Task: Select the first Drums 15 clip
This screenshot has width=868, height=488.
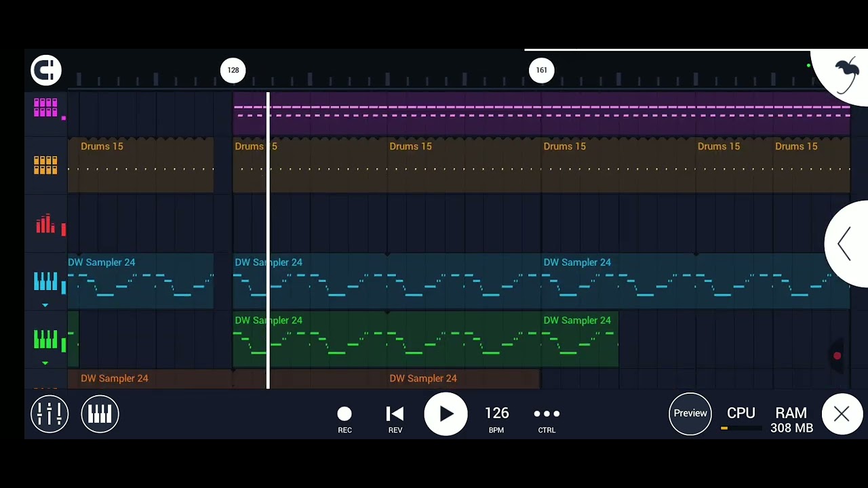Action: [140, 165]
